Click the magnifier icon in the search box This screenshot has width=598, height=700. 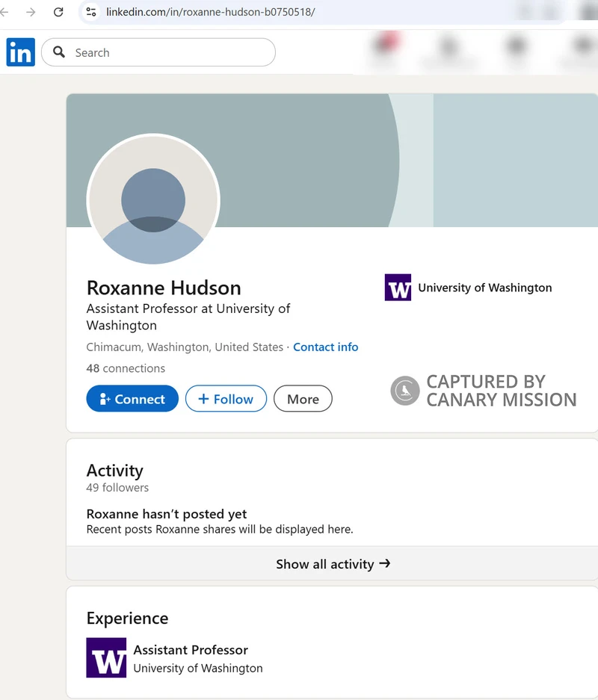point(59,52)
